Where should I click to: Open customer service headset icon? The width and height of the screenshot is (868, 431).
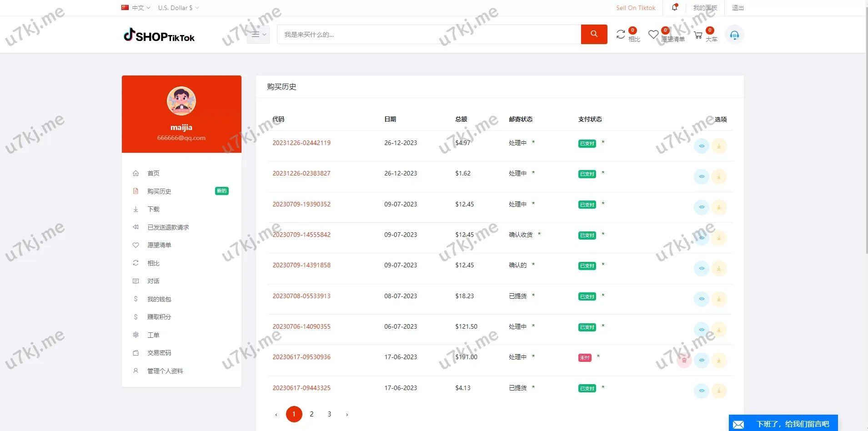(734, 35)
